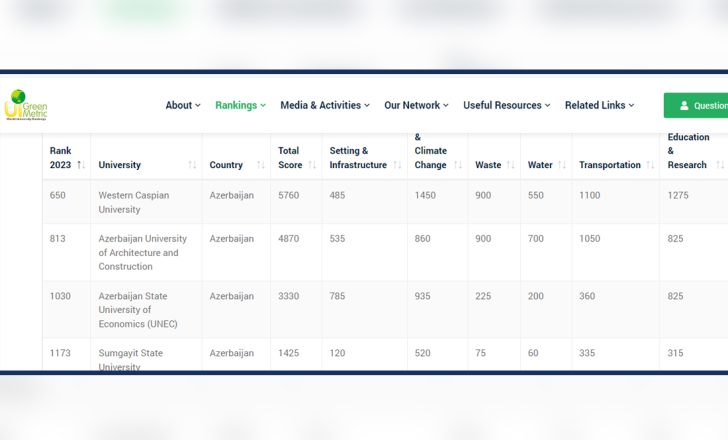The image size is (728, 440).
Task: Select Azerbaijan University of Architecture and Construction
Action: point(143,252)
